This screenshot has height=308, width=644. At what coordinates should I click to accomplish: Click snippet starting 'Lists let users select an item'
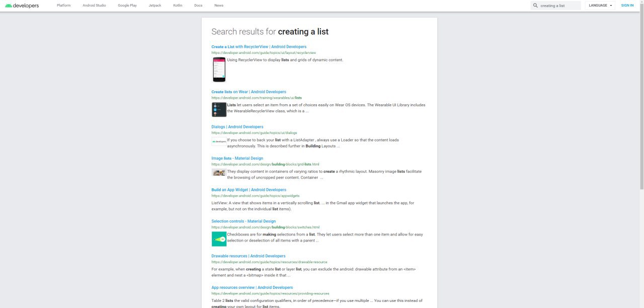326,108
